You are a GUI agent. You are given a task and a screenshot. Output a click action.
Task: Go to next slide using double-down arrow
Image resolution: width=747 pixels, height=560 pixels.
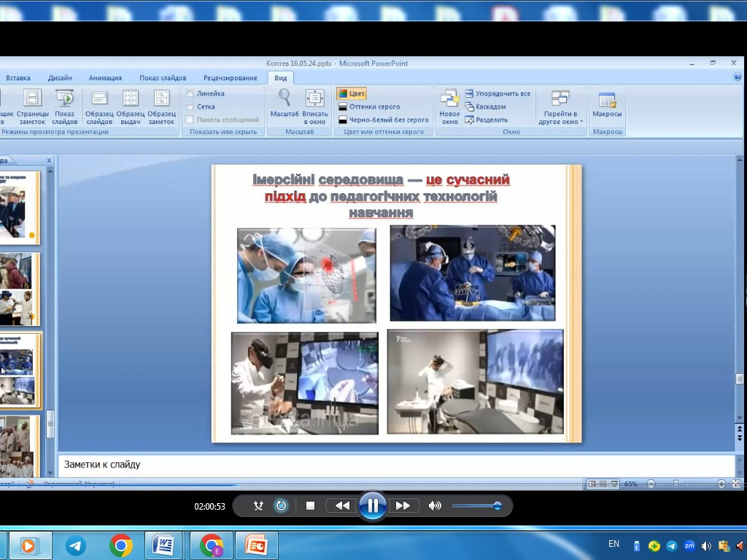coord(740,438)
